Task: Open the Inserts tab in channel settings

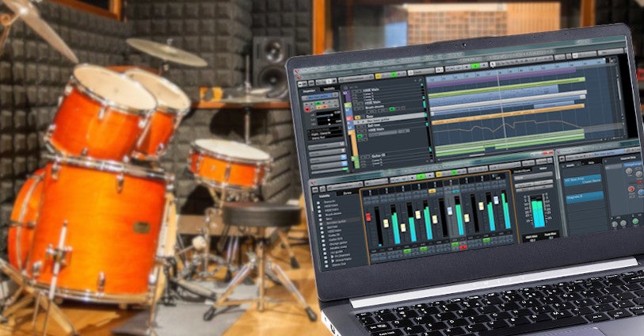Action: point(570,166)
